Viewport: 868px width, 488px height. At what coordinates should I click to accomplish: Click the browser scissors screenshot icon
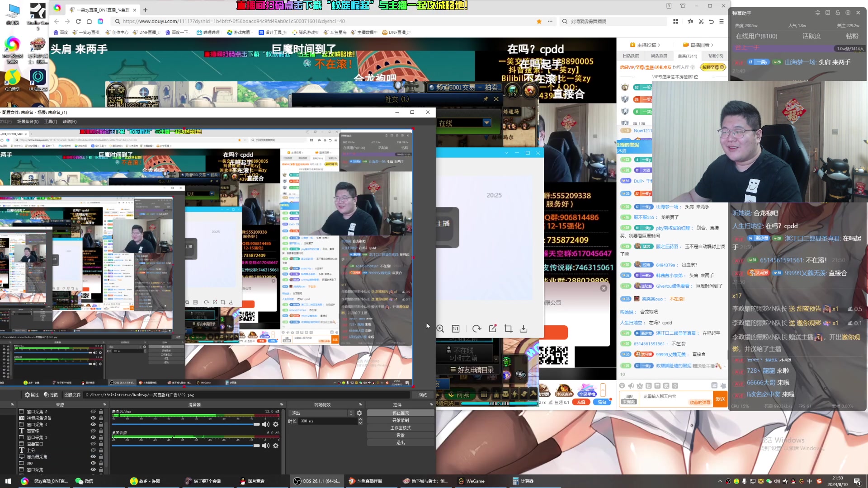point(701,21)
